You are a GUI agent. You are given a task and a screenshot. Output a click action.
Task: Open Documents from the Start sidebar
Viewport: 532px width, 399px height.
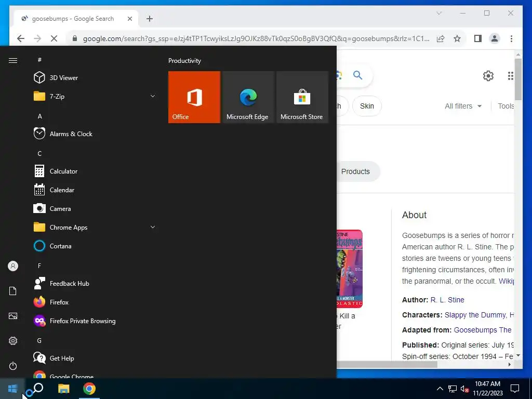(13, 291)
